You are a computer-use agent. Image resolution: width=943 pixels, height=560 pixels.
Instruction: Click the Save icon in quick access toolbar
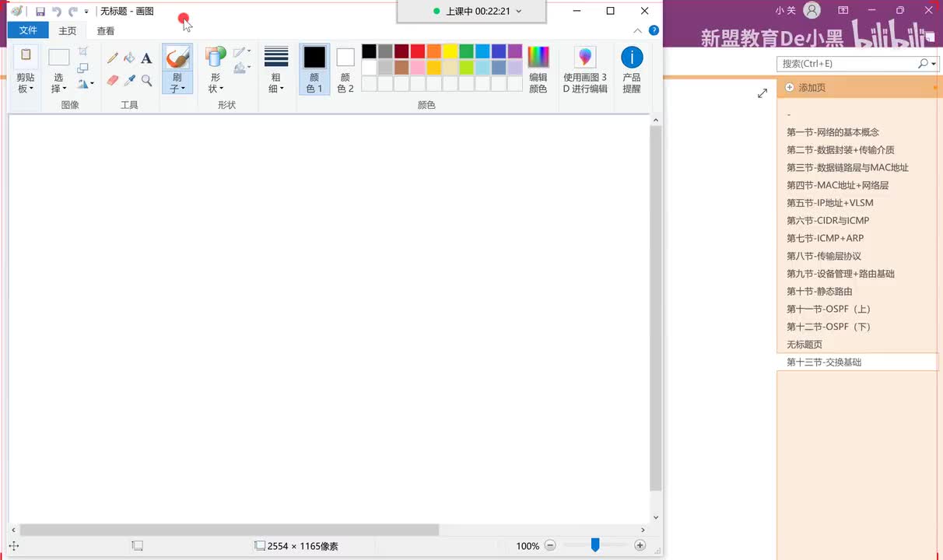[40, 12]
